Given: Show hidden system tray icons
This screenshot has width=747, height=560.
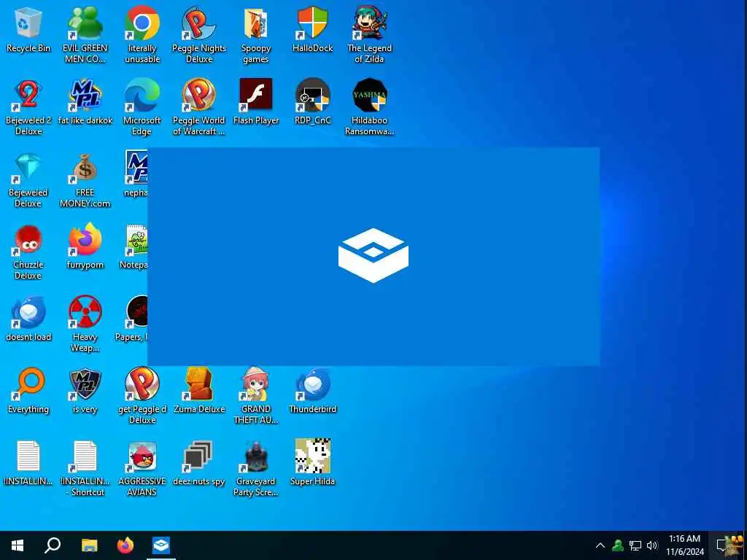Looking at the screenshot, I should pyautogui.click(x=600, y=545).
